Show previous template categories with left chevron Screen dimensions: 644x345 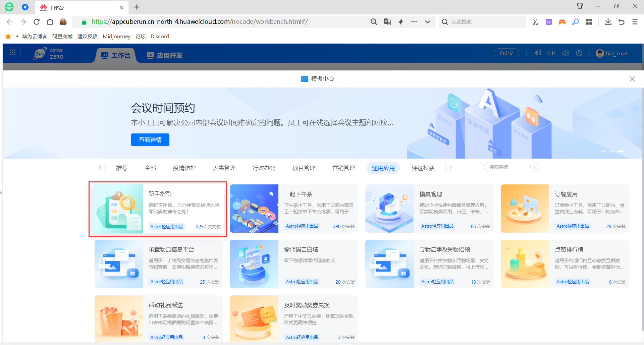(100, 168)
